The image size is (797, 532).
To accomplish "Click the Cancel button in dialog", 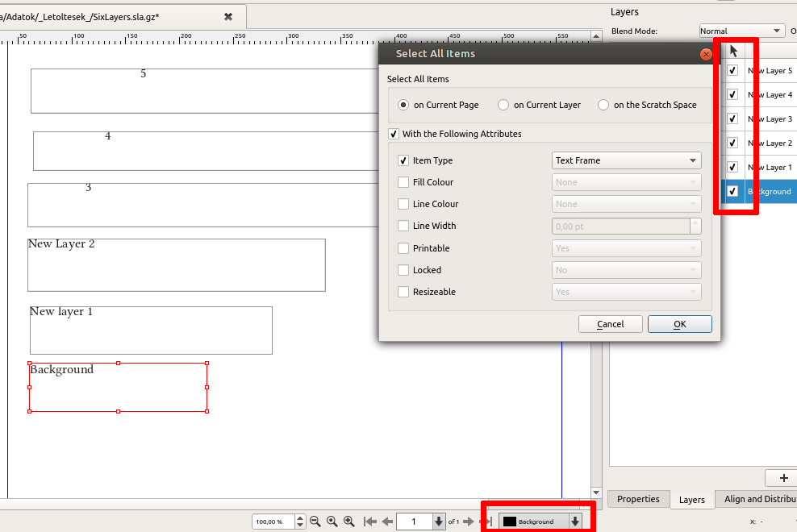I will click(x=610, y=324).
